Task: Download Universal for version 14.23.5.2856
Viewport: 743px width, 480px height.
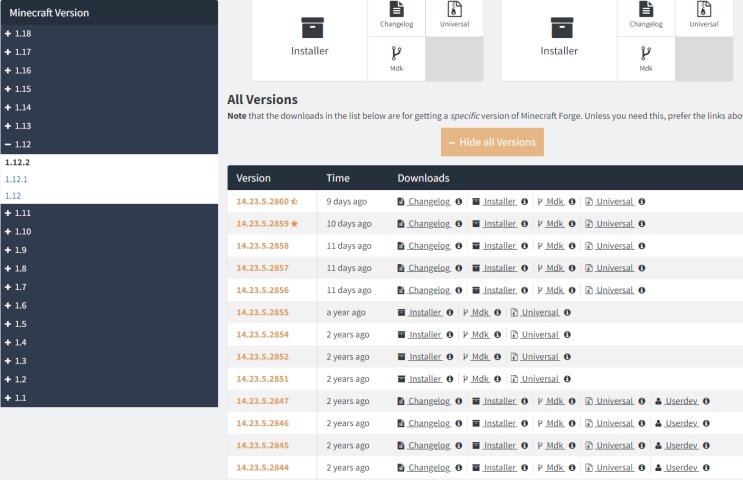Action: click(614, 290)
